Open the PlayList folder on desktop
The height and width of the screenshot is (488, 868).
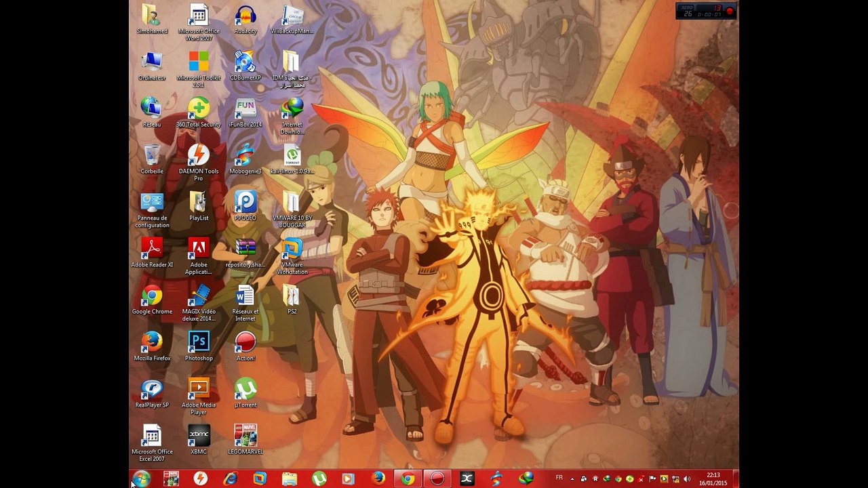tap(199, 206)
